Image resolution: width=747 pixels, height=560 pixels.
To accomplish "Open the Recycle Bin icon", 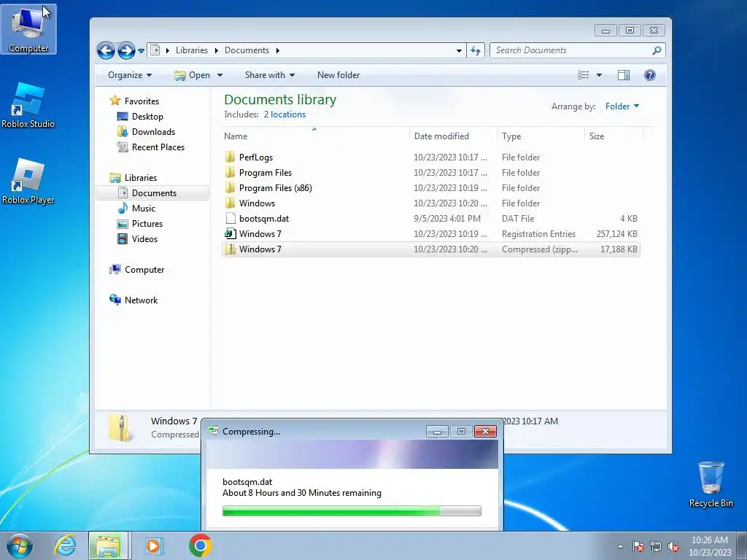I will point(711,484).
